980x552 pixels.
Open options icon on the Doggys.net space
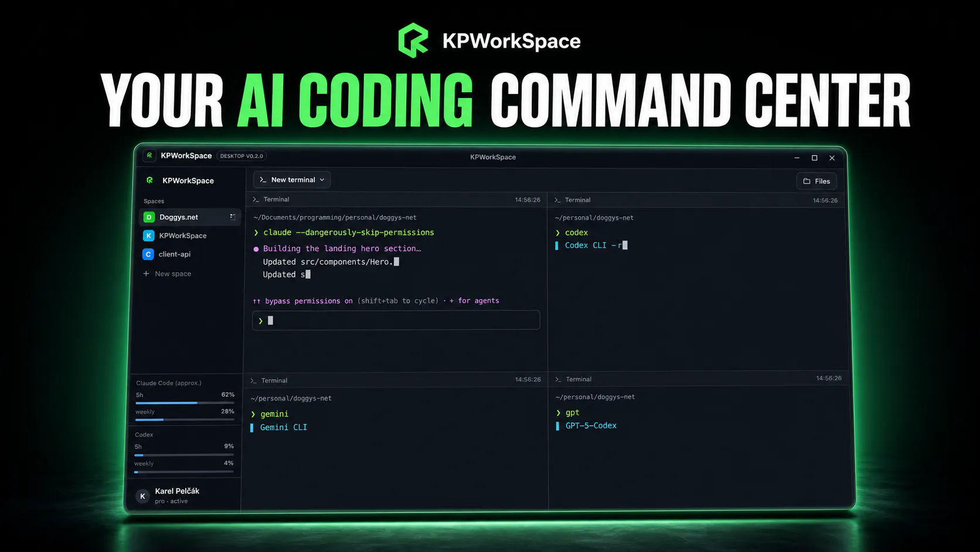click(x=233, y=217)
